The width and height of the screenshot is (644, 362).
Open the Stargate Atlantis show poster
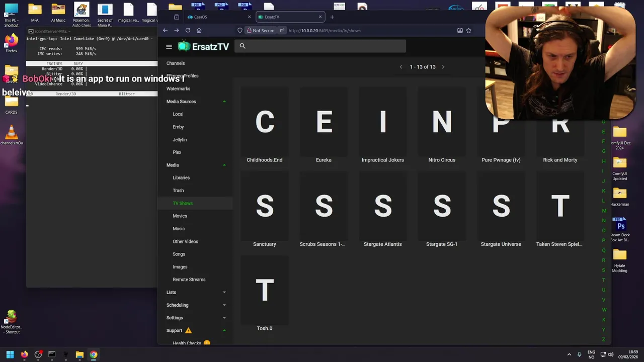pos(383,205)
